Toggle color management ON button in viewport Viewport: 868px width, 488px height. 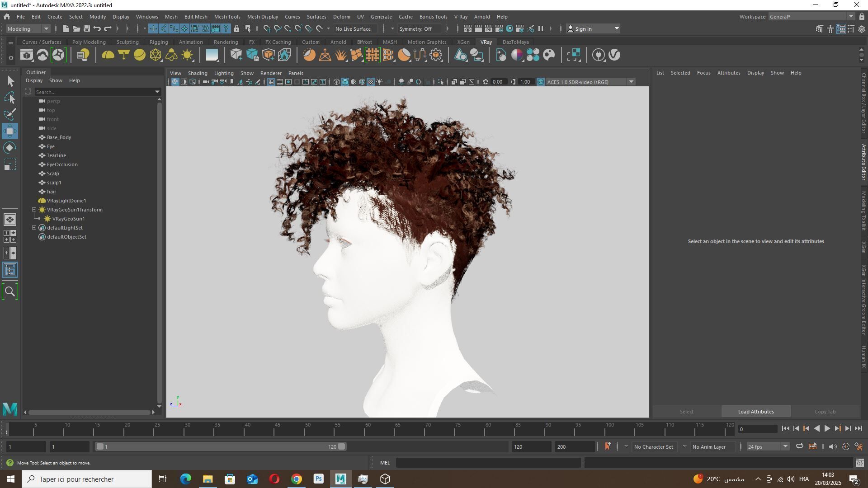click(x=540, y=82)
